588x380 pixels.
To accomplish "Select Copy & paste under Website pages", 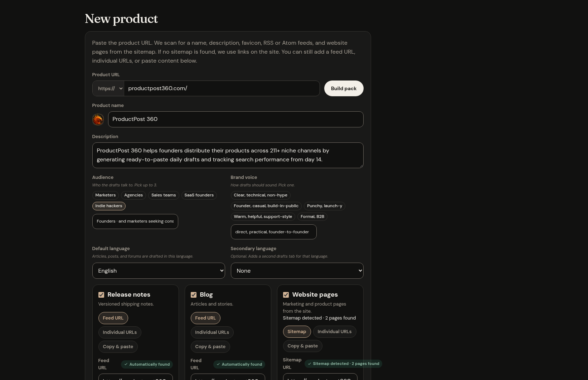I will pos(302,346).
